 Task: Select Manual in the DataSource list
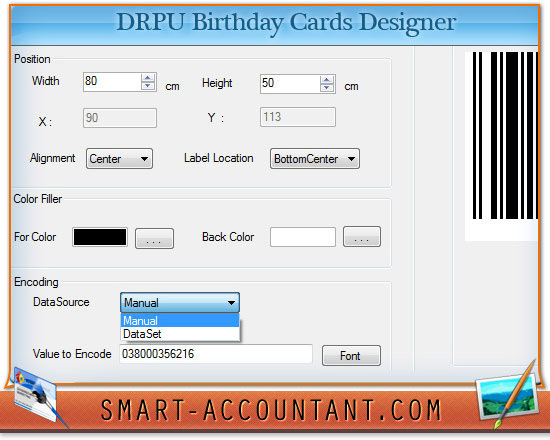[180, 321]
